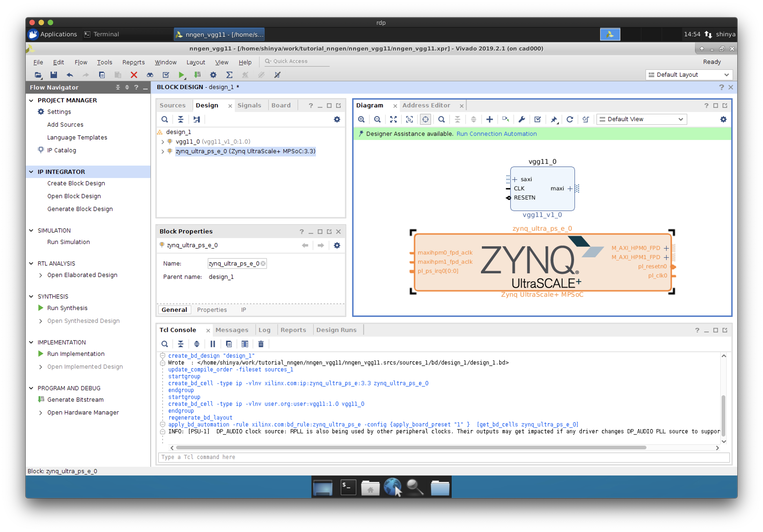This screenshot has width=763, height=532.
Task: Expand the vgg11_0 tree node
Action: [x=163, y=142]
